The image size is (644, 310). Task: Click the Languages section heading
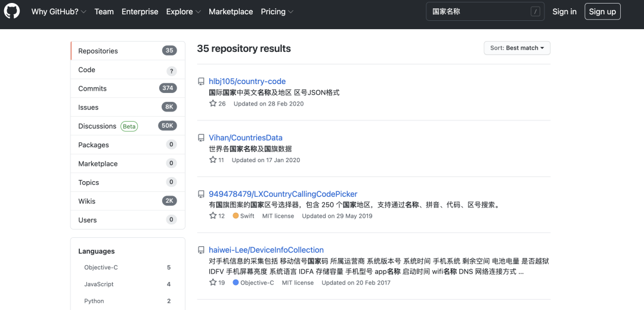coord(97,252)
